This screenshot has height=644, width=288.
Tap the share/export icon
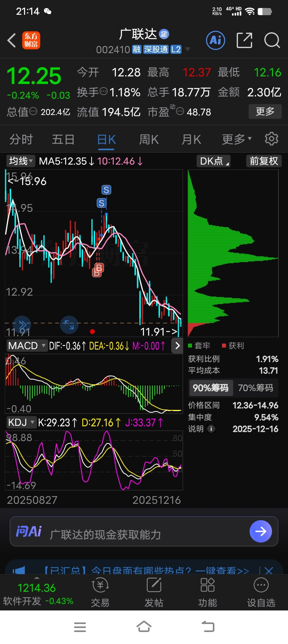pos(244,40)
